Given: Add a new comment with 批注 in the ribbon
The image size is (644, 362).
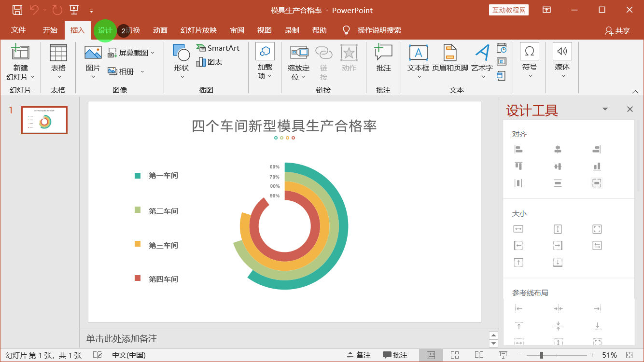Looking at the screenshot, I should click(x=383, y=58).
